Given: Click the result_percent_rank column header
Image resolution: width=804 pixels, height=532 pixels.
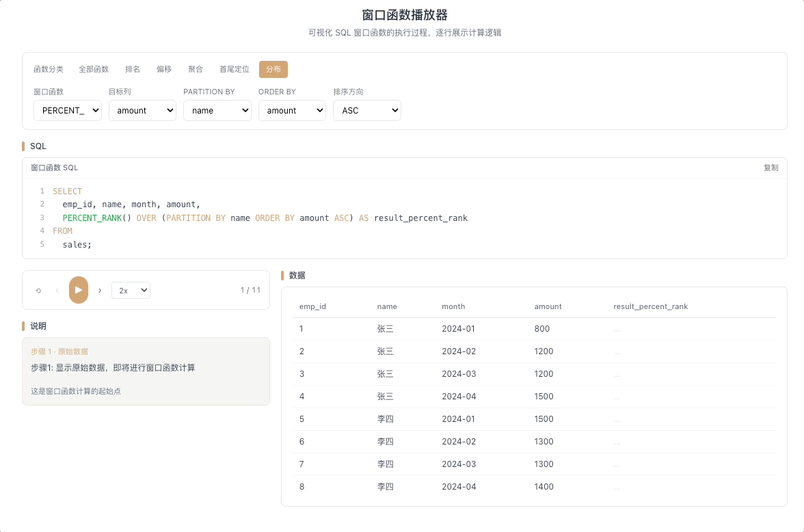Looking at the screenshot, I should point(651,306).
